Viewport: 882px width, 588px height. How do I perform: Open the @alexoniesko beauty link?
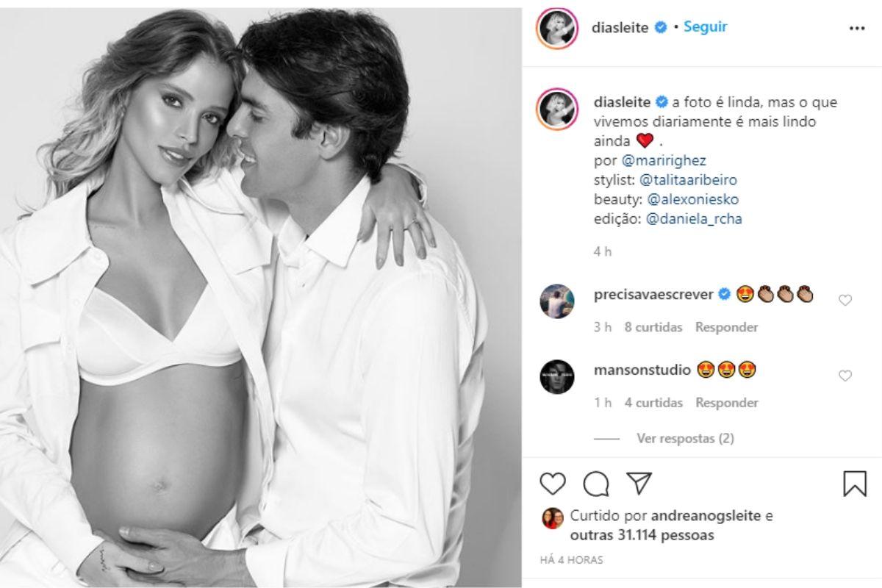pos(691,199)
